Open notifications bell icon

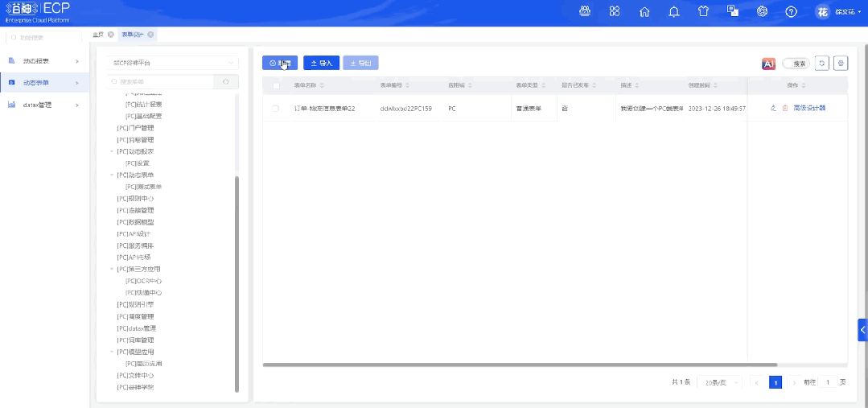click(x=673, y=11)
